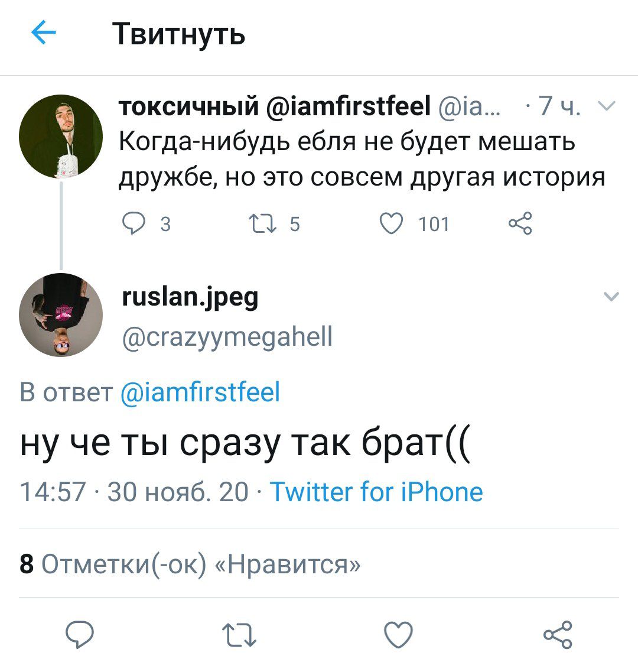Open the @iamfirstfeel link after 'В ответ'
Viewport: 638px width, 672px height.
point(200,392)
